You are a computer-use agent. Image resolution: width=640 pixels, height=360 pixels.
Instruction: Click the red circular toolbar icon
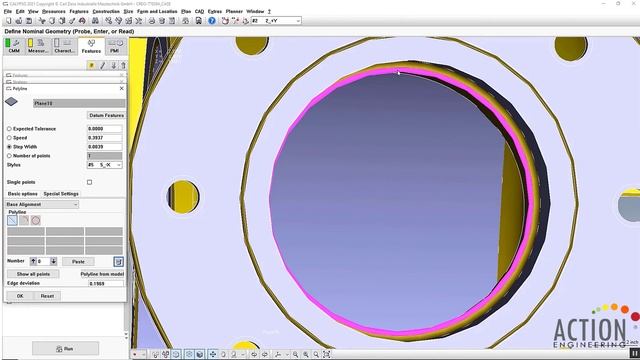coord(82,21)
